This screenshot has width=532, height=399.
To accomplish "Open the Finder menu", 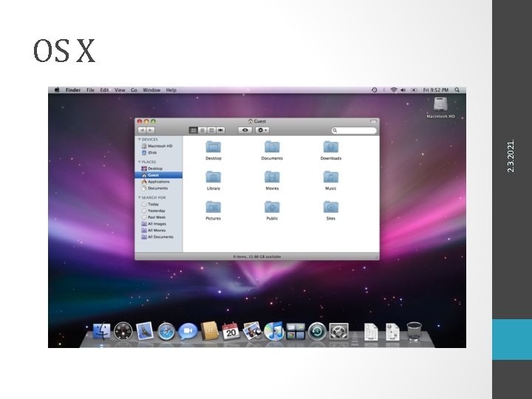I will coord(73,90).
